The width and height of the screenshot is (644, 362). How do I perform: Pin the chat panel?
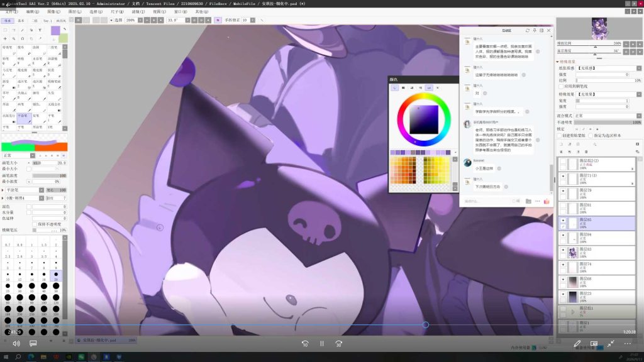[535, 30]
